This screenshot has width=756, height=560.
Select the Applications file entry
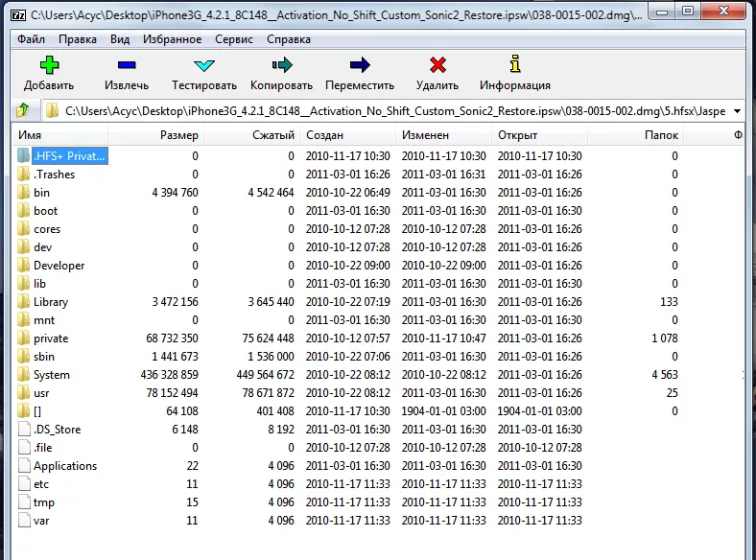(65, 466)
